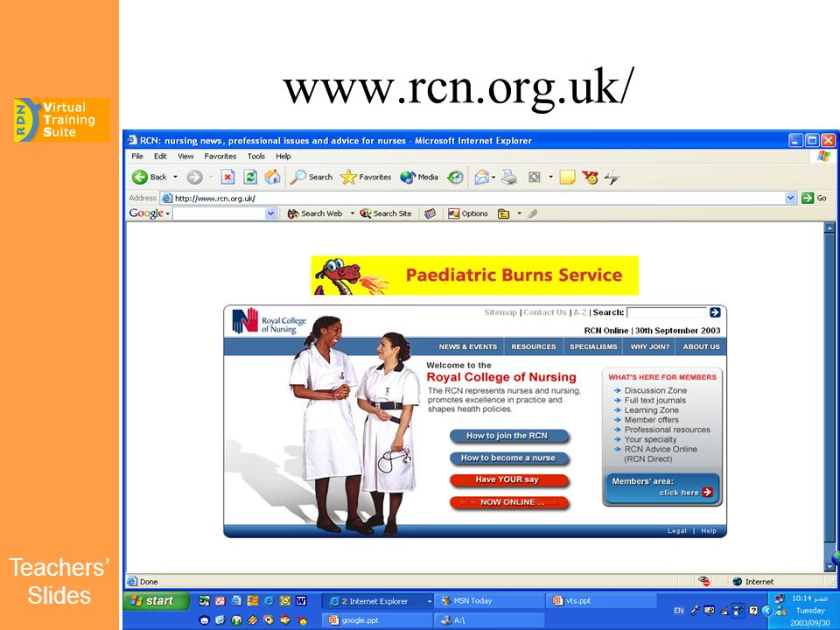Expand the Mail icon dropdown arrow
This screenshot has height=630, width=840.
(493, 178)
